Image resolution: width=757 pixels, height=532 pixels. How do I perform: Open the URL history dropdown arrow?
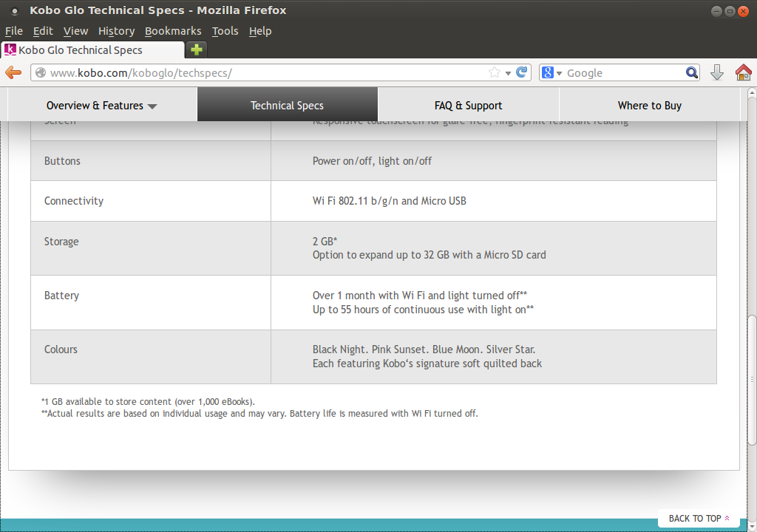(x=508, y=73)
